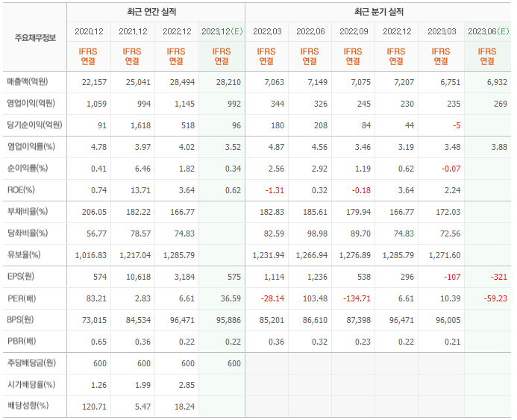Select the PBR value 0.65
Viewport: 517px width, 420px height.
(x=99, y=342)
